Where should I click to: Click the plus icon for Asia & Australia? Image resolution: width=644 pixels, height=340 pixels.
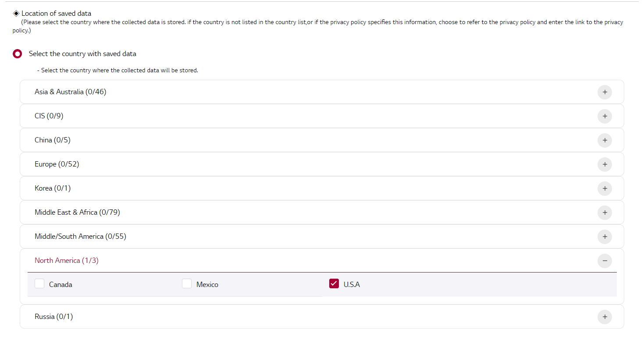[605, 92]
